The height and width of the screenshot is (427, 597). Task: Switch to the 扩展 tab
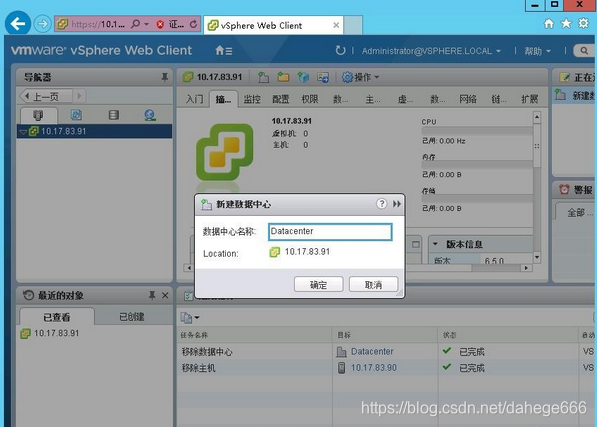pos(529,99)
